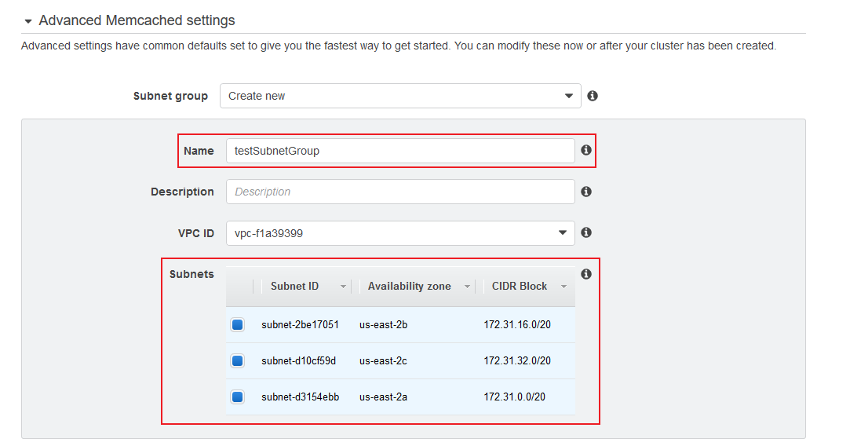Collapse Advanced Memcached settings section
This screenshot has width=868, height=446.
[28, 22]
